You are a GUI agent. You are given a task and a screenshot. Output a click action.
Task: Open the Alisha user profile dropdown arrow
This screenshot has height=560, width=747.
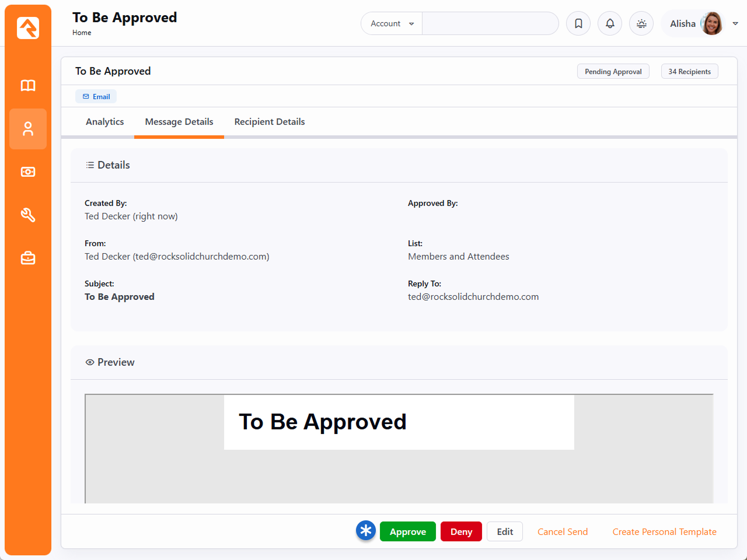(x=735, y=23)
